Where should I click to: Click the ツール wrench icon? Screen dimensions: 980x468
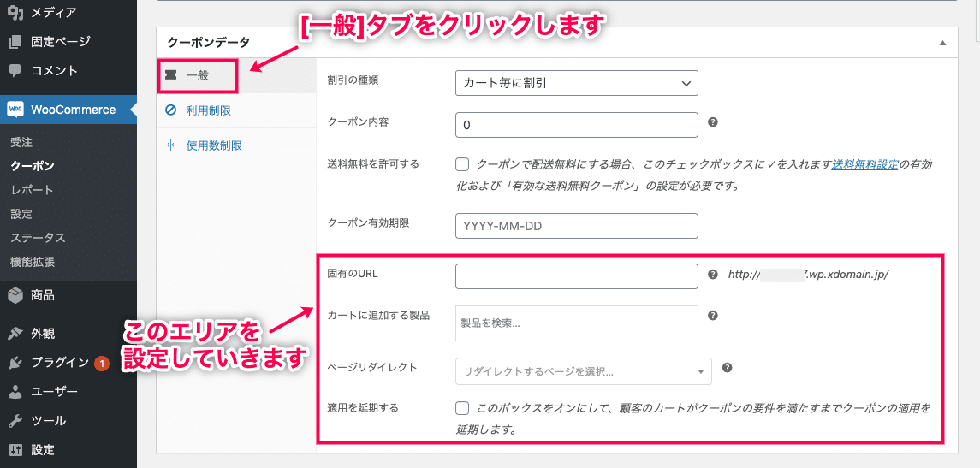(x=15, y=421)
